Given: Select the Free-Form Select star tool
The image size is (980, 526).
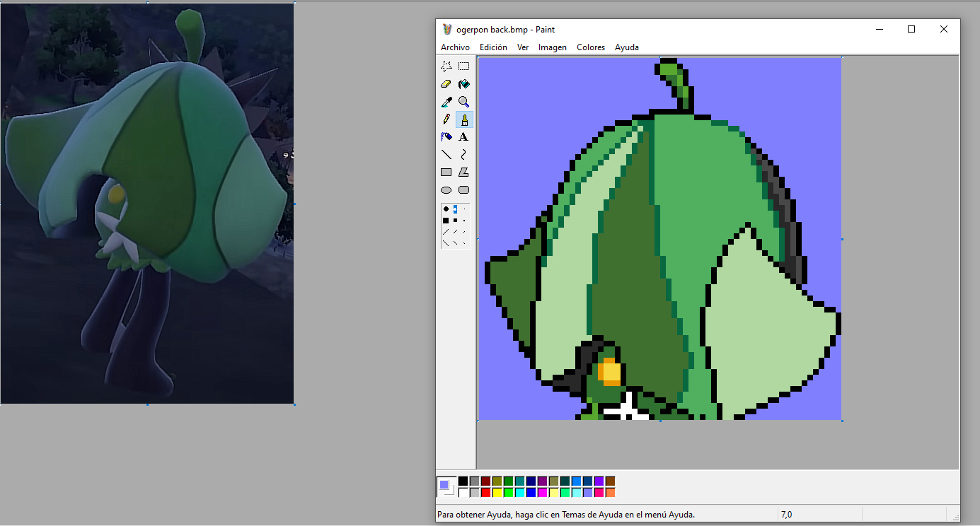Looking at the screenshot, I should pyautogui.click(x=446, y=66).
